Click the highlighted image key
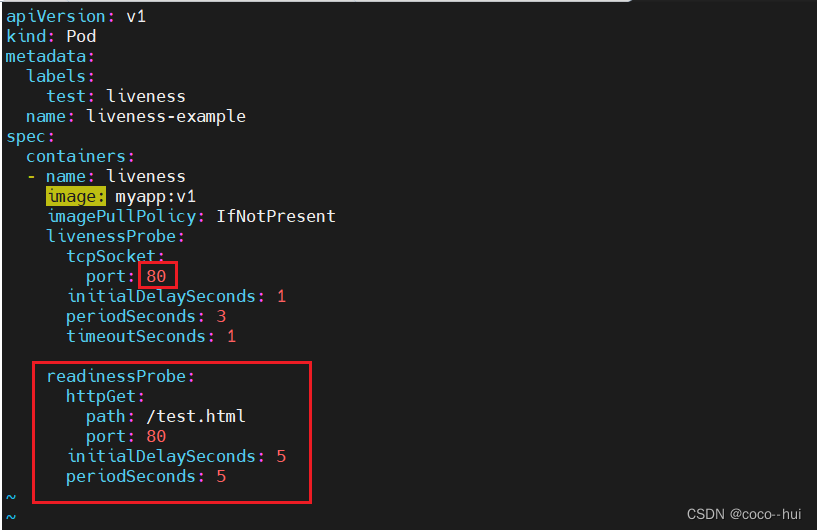 [76, 196]
